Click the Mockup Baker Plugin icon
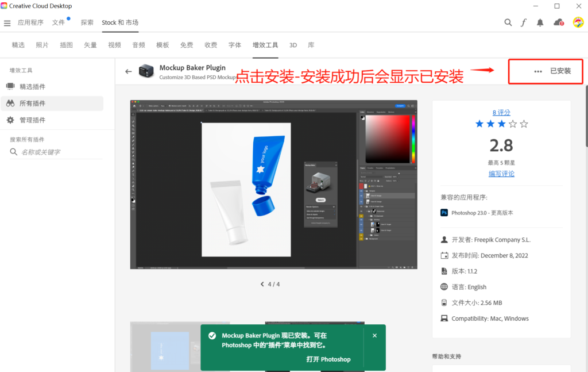The image size is (588, 372). pos(146,71)
